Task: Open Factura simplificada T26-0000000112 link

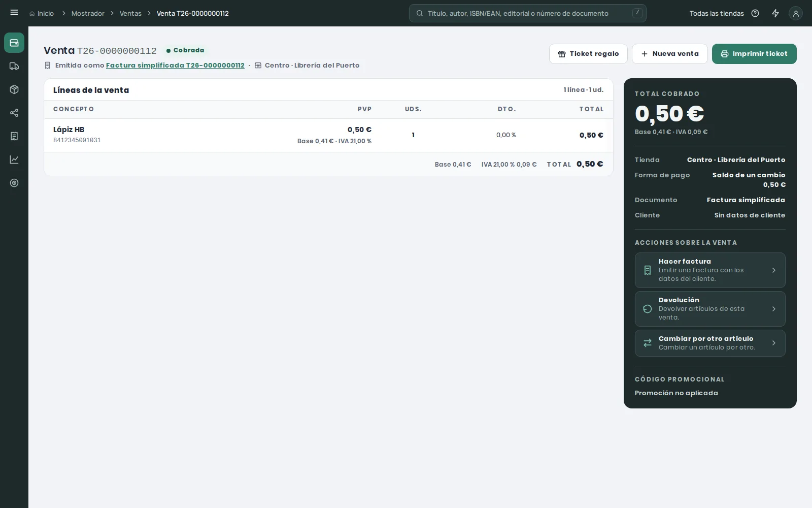Action: click(x=175, y=66)
